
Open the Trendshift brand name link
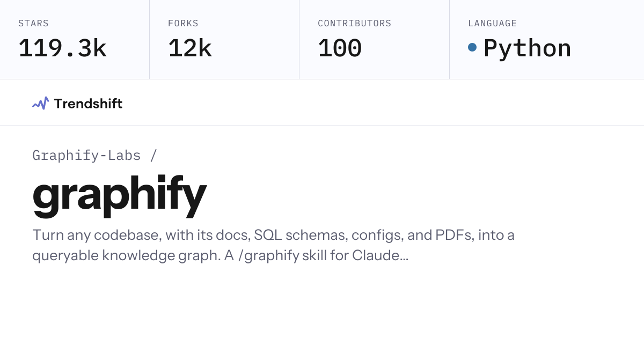pos(88,104)
